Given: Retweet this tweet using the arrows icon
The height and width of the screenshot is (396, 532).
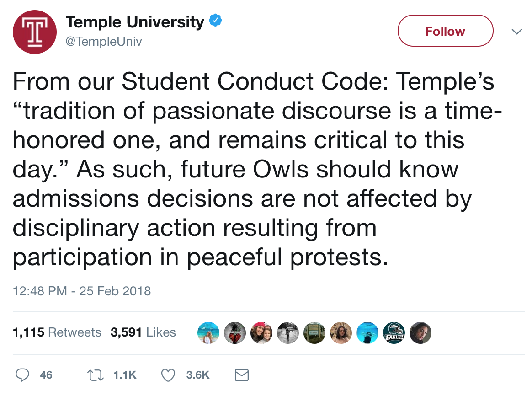Looking at the screenshot, I should (x=96, y=375).
